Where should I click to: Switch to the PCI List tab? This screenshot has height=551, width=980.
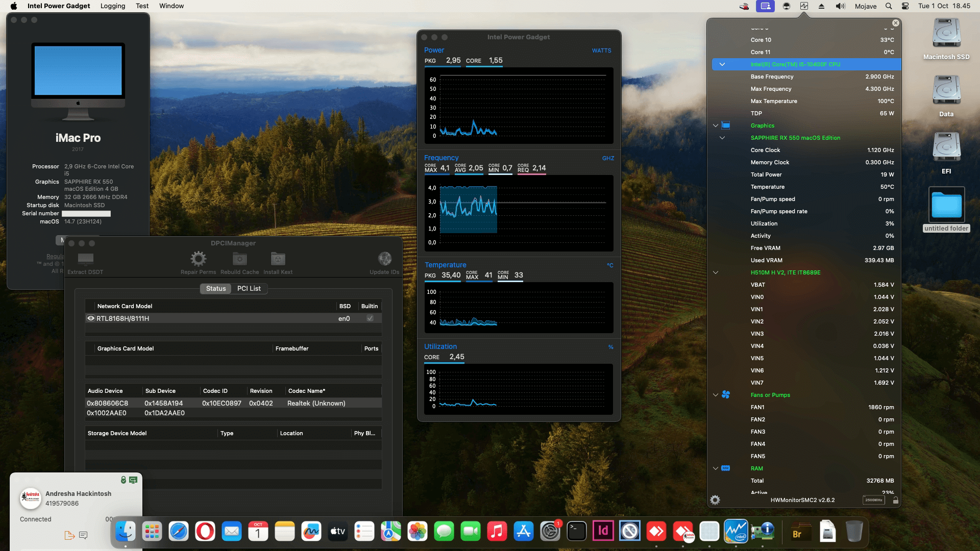249,288
